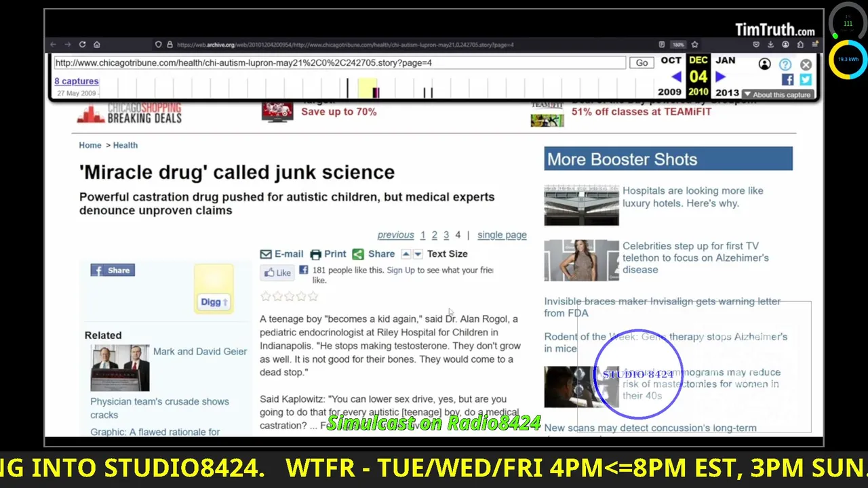This screenshot has width=868, height=488.
Task: Click the TimTruth.com logo
Action: pos(775,30)
